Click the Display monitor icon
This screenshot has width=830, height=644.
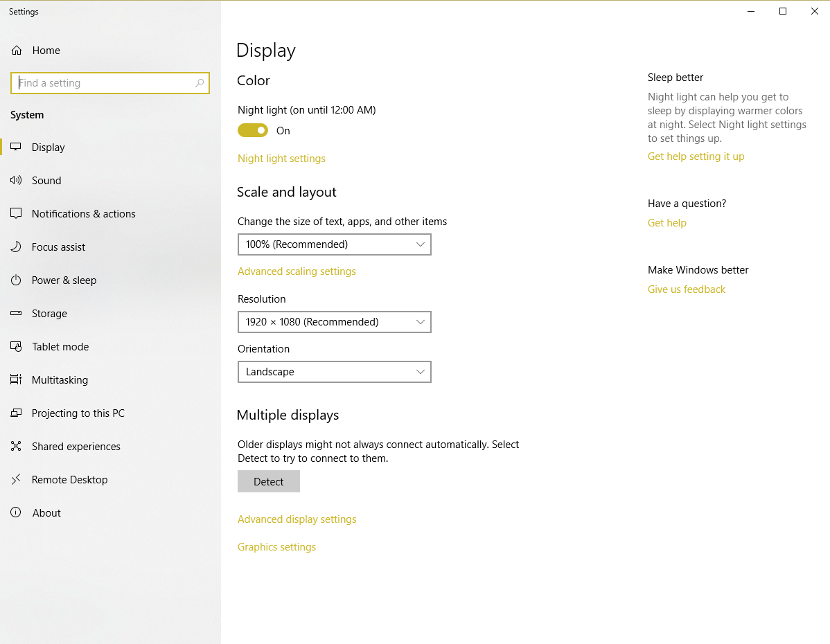click(16, 147)
